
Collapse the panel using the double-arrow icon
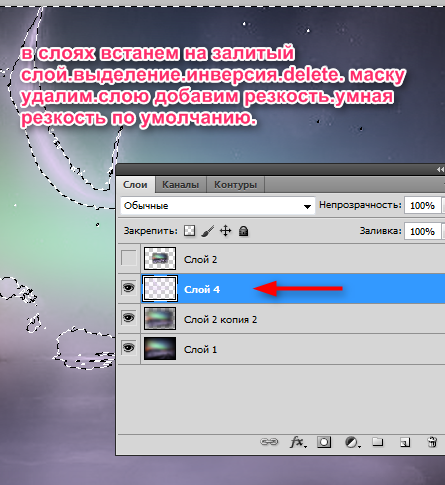pos(440,170)
